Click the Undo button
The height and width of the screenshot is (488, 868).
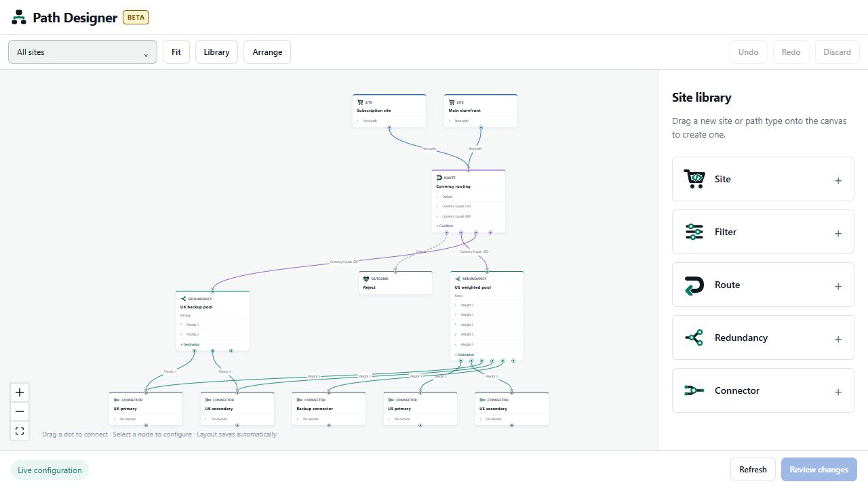pyautogui.click(x=749, y=52)
